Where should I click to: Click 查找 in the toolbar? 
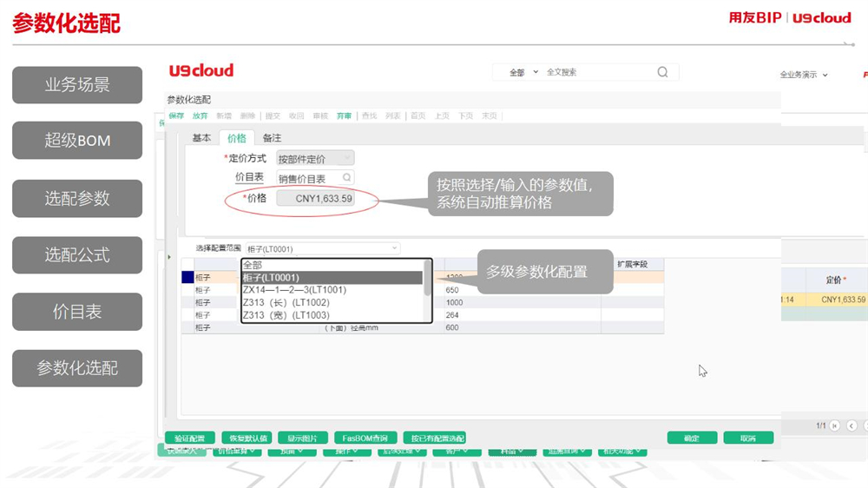pyautogui.click(x=369, y=115)
